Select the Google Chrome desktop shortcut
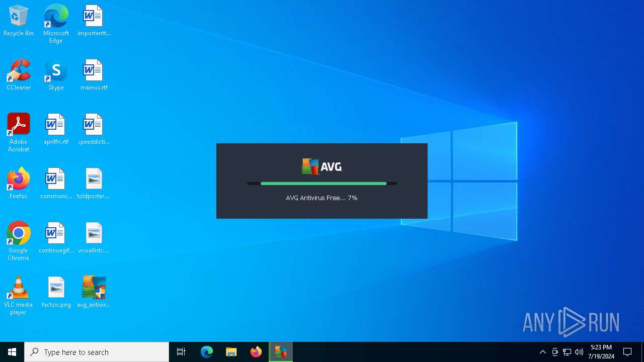 (x=19, y=241)
